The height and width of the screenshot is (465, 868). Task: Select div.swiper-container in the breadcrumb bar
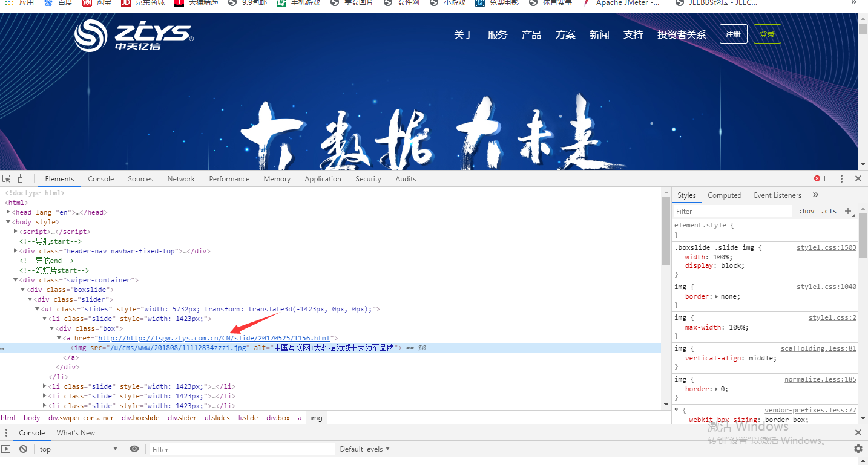pos(81,418)
